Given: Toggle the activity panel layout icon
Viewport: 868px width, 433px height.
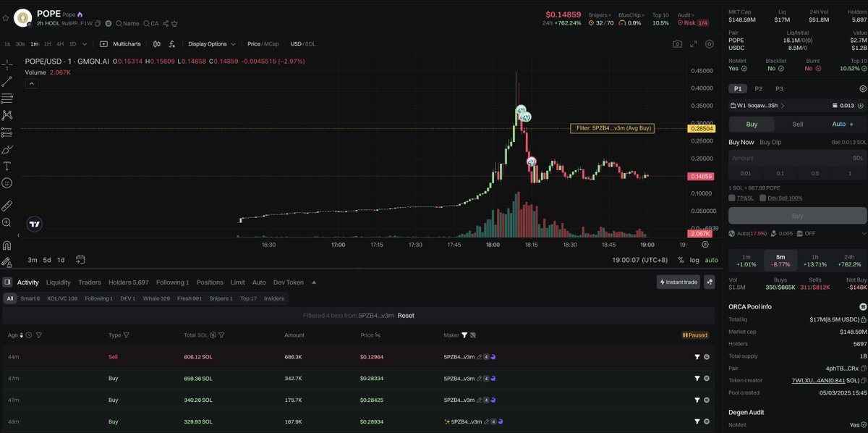Looking at the screenshot, I should coord(7,282).
